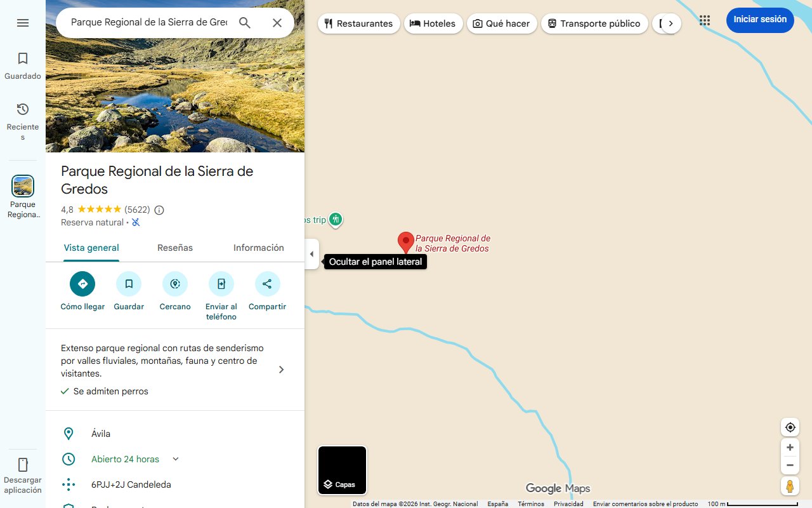Click the Guardado sidebar icon

point(23,58)
